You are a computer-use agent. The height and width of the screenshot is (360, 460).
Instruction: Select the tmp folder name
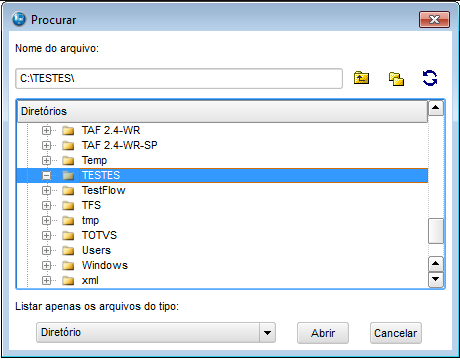click(90, 220)
